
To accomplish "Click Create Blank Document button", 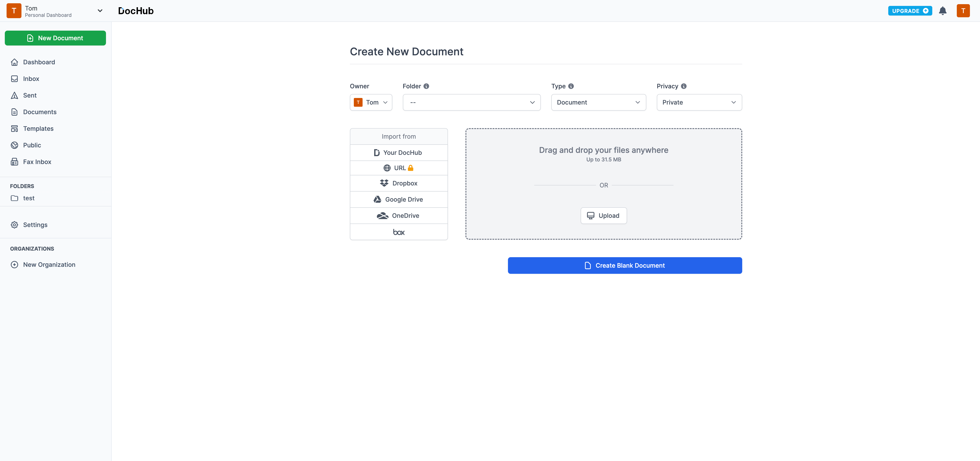I will point(624,265).
